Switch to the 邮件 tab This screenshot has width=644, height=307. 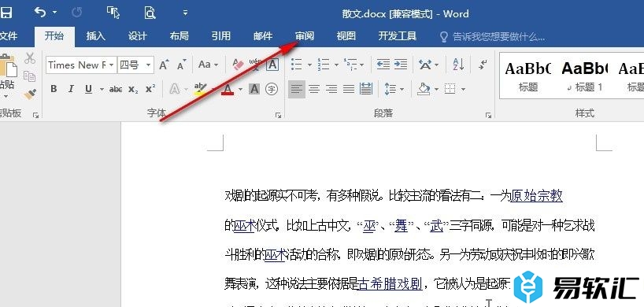coord(263,36)
